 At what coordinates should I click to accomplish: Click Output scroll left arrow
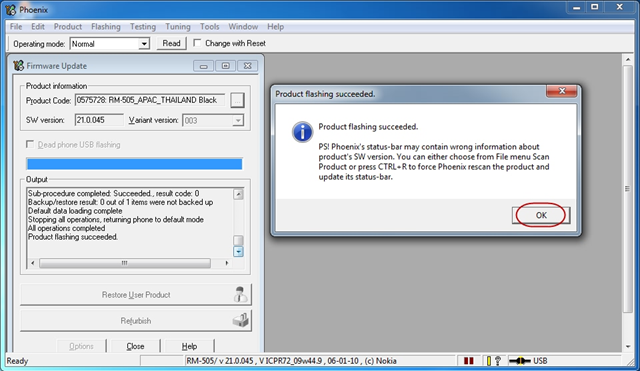point(33,263)
